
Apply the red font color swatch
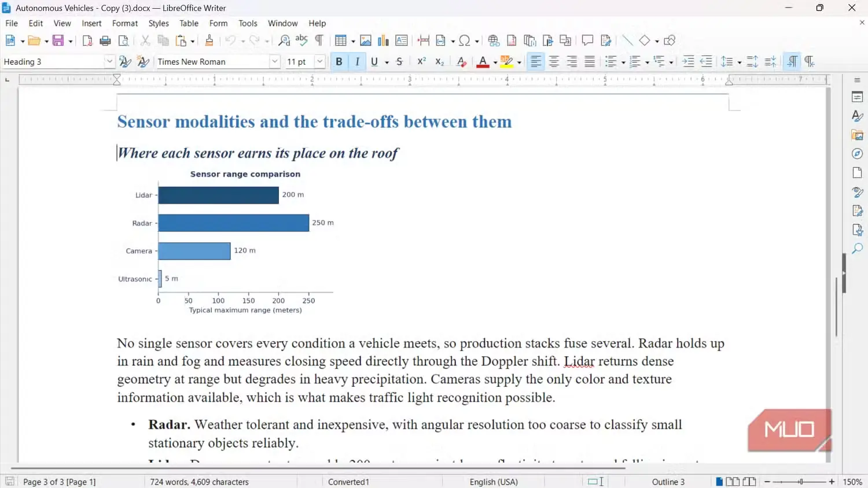pyautogui.click(x=483, y=62)
